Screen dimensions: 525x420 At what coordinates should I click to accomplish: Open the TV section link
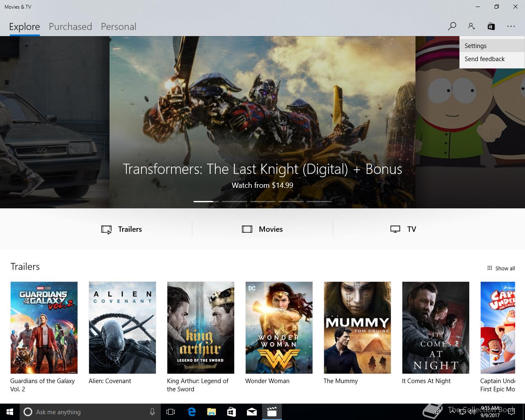coord(403,229)
